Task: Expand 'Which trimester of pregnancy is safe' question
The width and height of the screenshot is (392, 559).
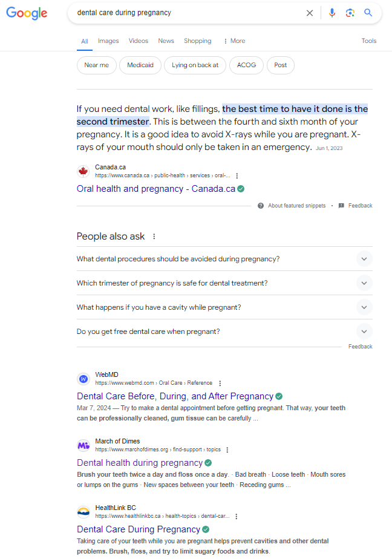Action: [364, 283]
